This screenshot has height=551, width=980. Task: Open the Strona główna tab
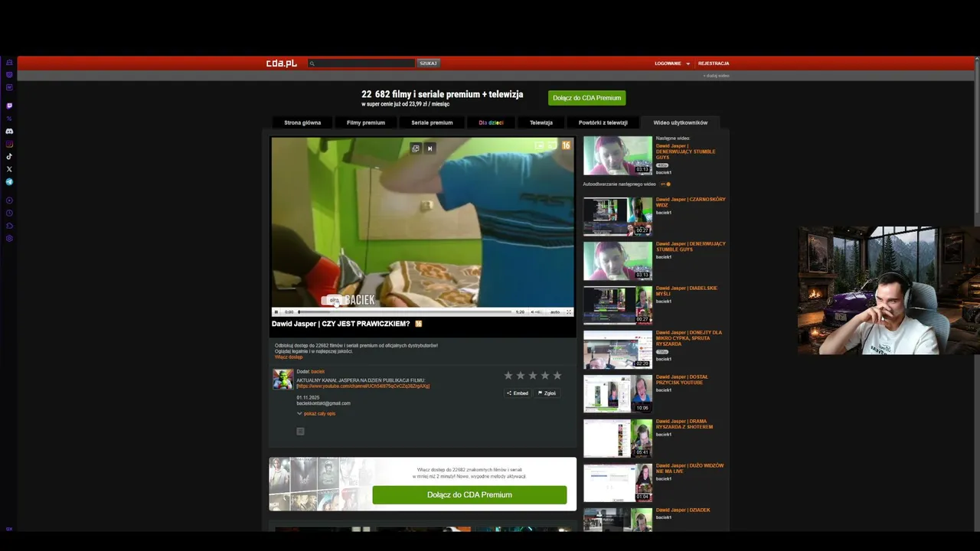pos(302,122)
